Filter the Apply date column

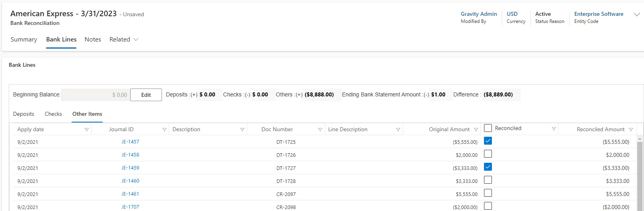[x=86, y=130]
